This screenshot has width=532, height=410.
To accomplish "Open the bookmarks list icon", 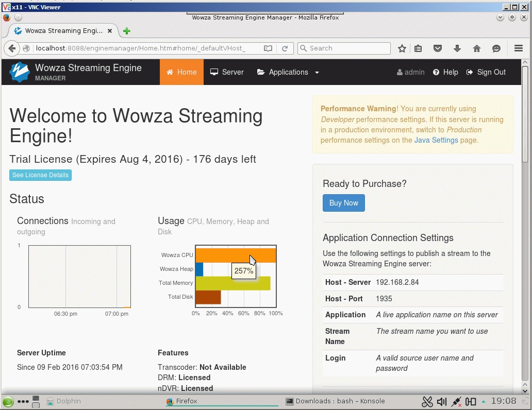I will (x=418, y=48).
